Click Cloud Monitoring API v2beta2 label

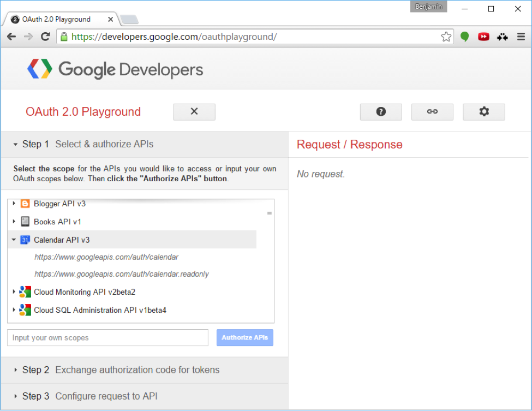(85, 292)
